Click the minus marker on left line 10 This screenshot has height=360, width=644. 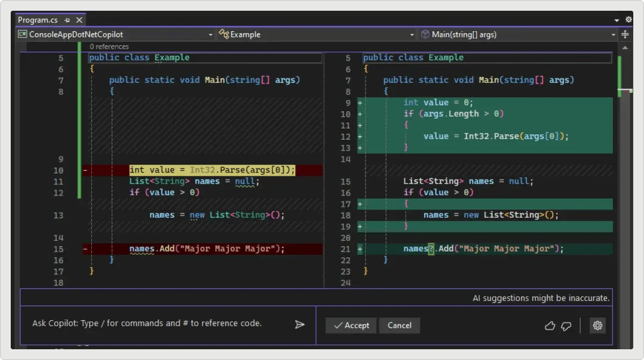[x=85, y=170]
